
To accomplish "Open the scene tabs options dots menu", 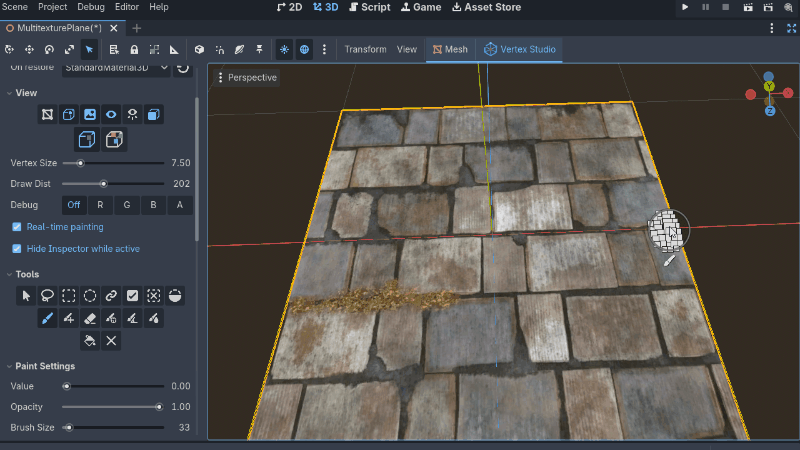I will tap(771, 28).
